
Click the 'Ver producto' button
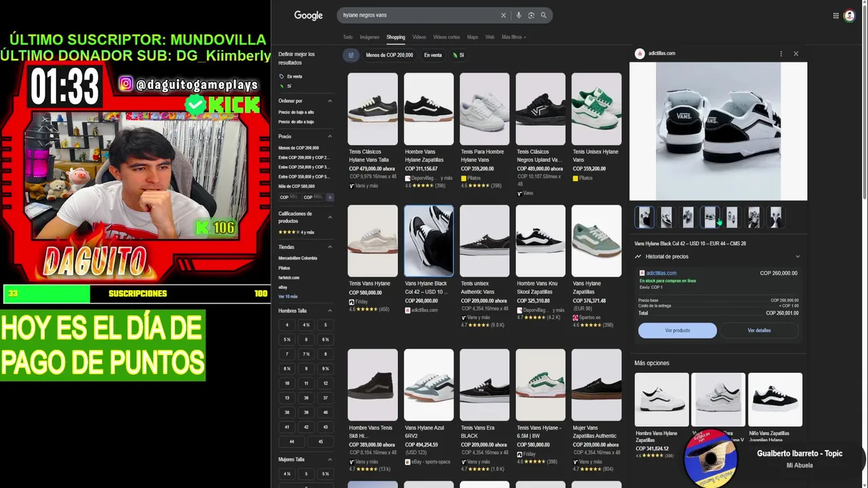pyautogui.click(x=677, y=331)
